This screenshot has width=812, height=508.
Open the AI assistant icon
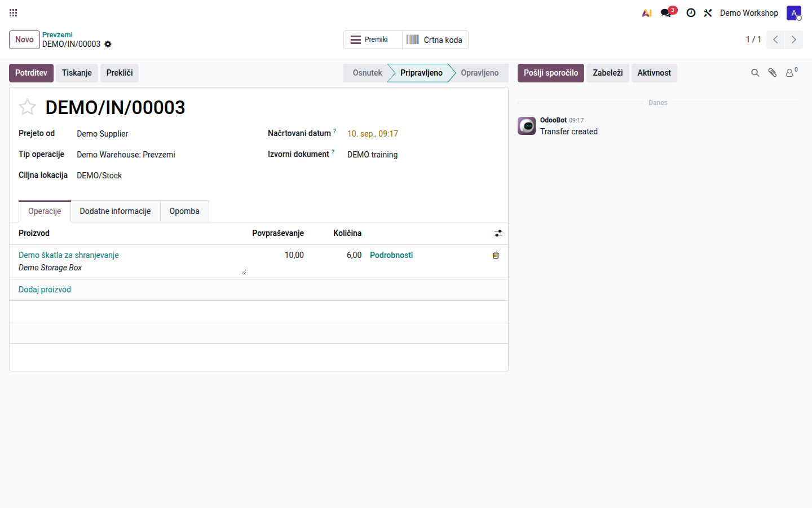647,12
